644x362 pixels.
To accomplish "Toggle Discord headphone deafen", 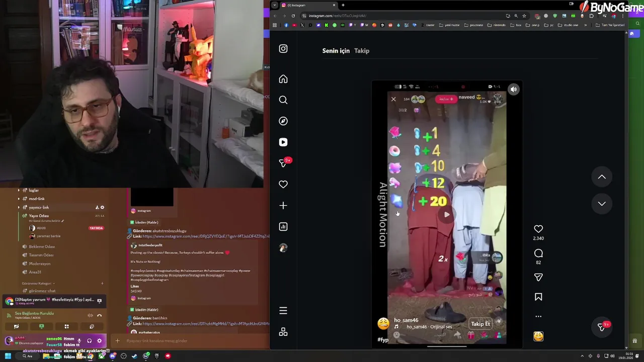I will coord(89,340).
